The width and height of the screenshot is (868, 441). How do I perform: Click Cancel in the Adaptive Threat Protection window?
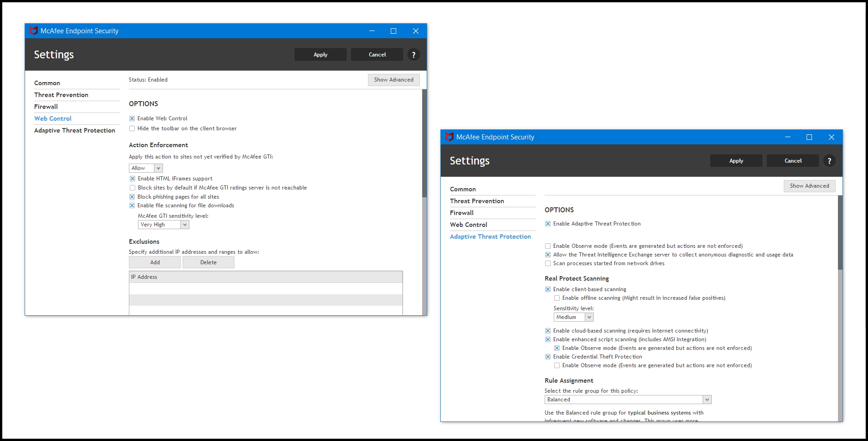click(793, 161)
